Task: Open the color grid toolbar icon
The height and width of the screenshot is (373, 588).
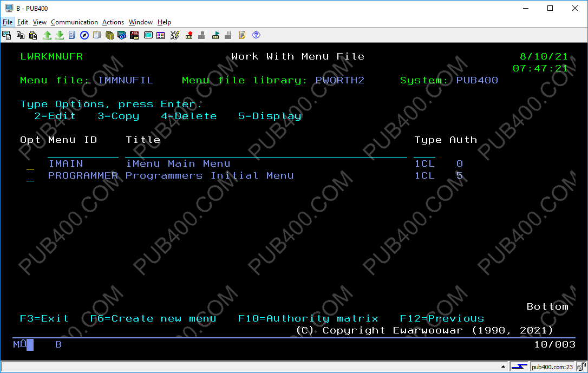Action: (x=160, y=35)
